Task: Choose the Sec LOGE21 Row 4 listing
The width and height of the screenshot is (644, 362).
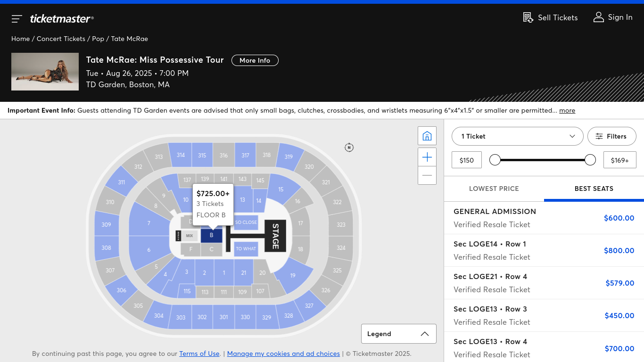Action: (544, 283)
